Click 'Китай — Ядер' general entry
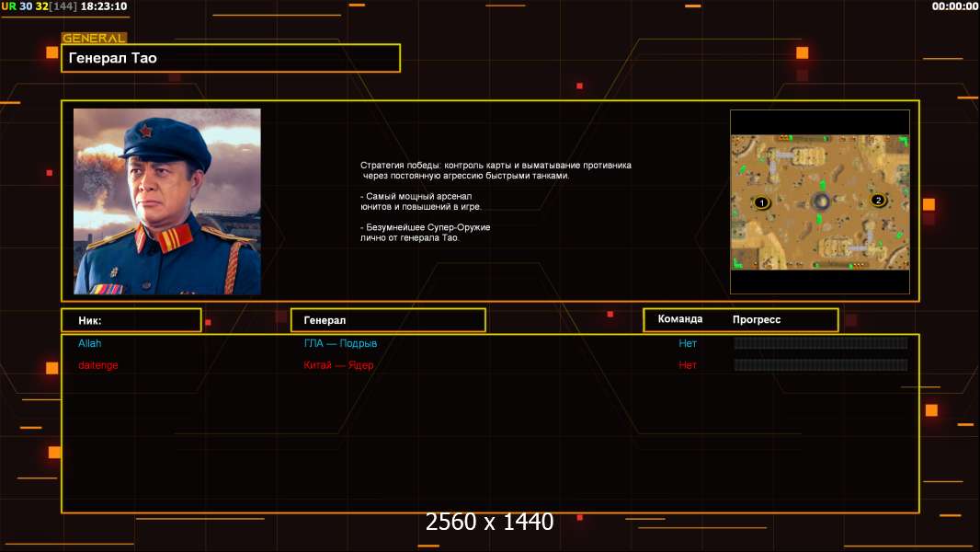 coord(338,365)
